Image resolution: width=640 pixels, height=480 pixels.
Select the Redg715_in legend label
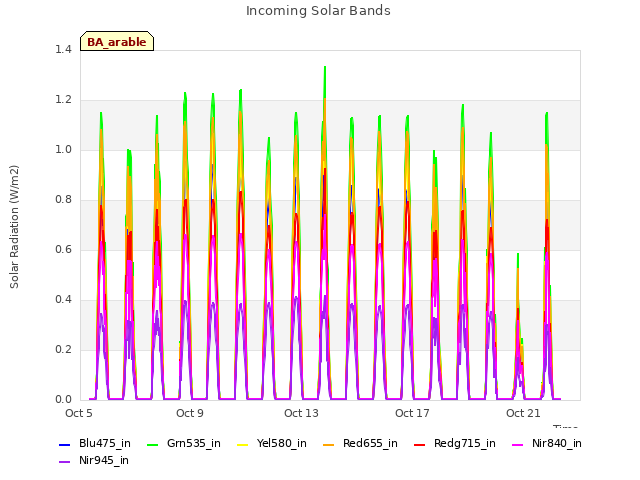point(465,444)
